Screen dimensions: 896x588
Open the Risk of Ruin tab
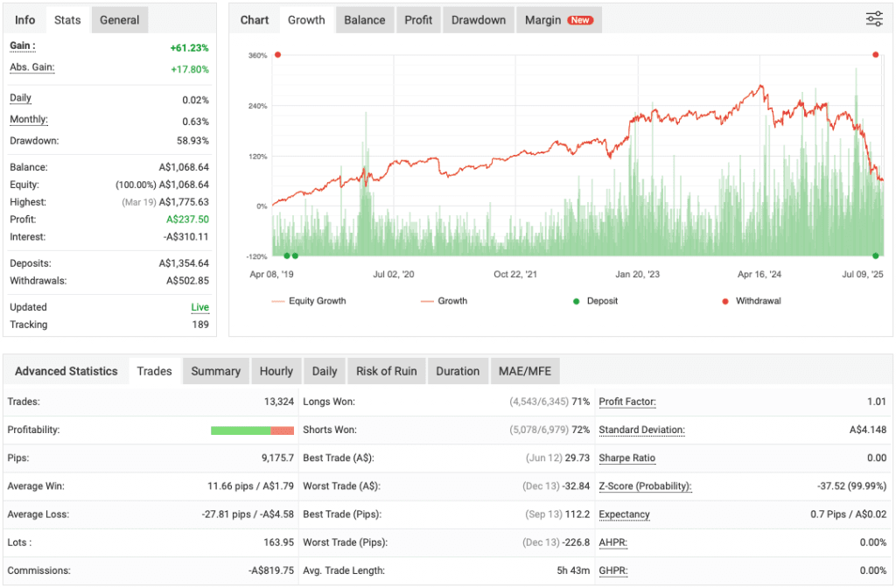click(386, 371)
